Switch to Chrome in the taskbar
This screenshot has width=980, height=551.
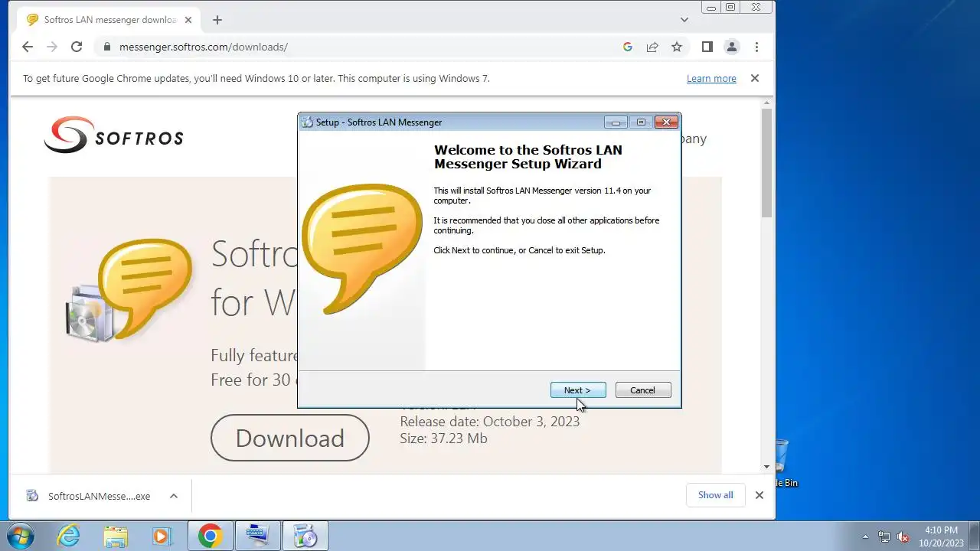(210, 536)
